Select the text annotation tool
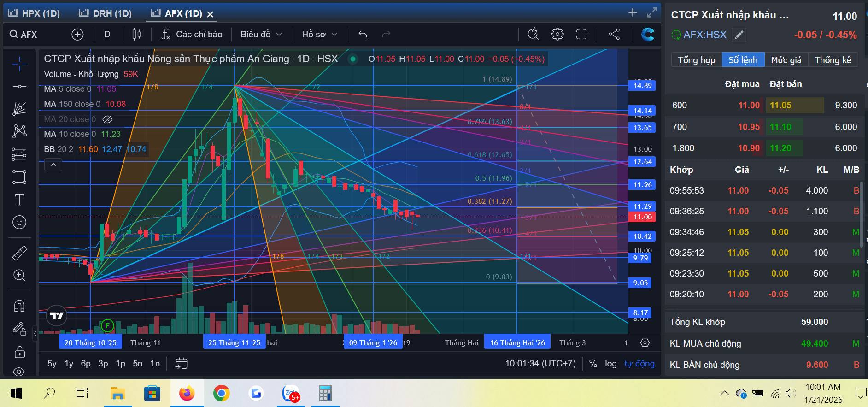 (19, 200)
